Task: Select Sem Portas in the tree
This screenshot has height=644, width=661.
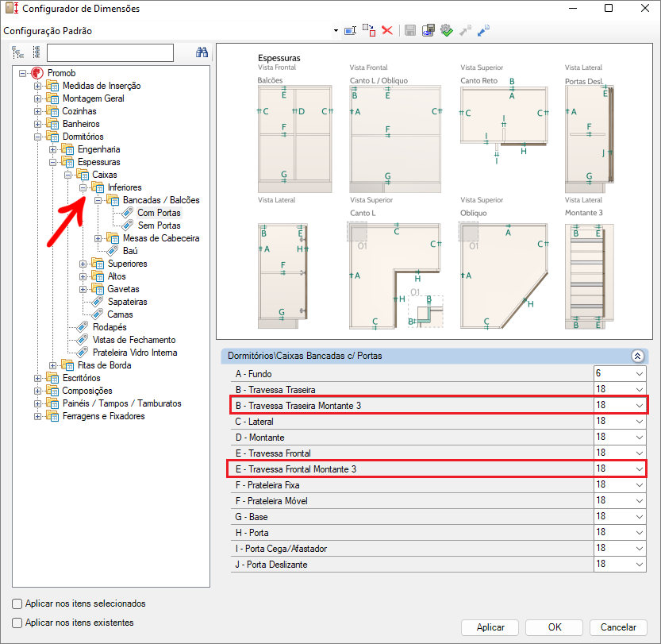Action: click(159, 226)
